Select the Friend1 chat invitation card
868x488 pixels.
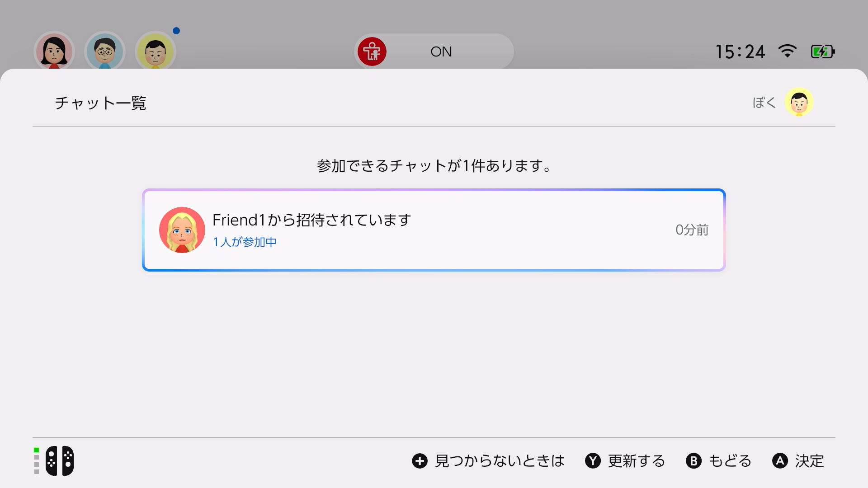434,230
